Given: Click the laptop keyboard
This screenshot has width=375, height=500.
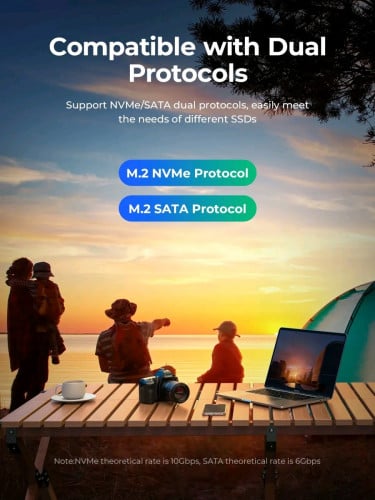Looking at the screenshot, I should tap(280, 394).
